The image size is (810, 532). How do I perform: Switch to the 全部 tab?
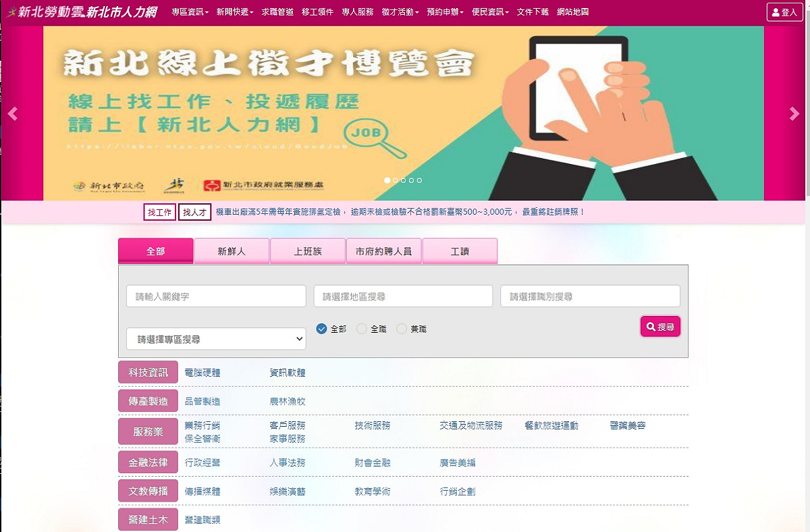[156, 251]
